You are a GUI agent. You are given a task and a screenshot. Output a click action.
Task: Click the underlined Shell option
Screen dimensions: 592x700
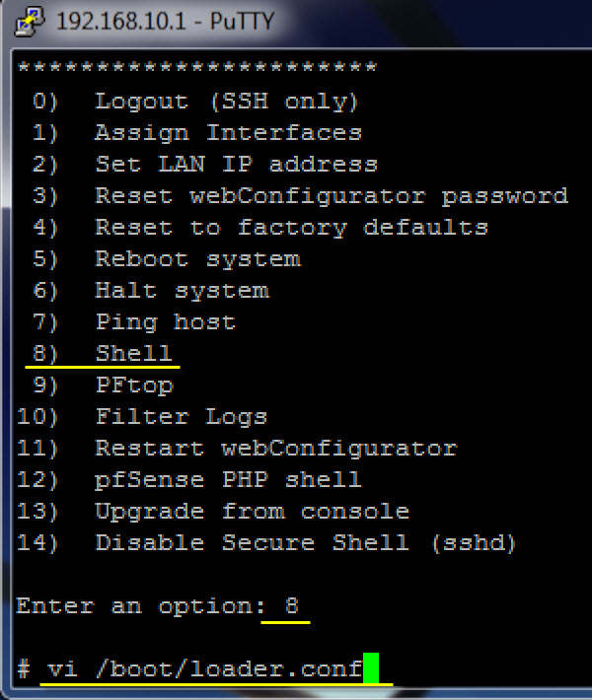tap(133, 353)
